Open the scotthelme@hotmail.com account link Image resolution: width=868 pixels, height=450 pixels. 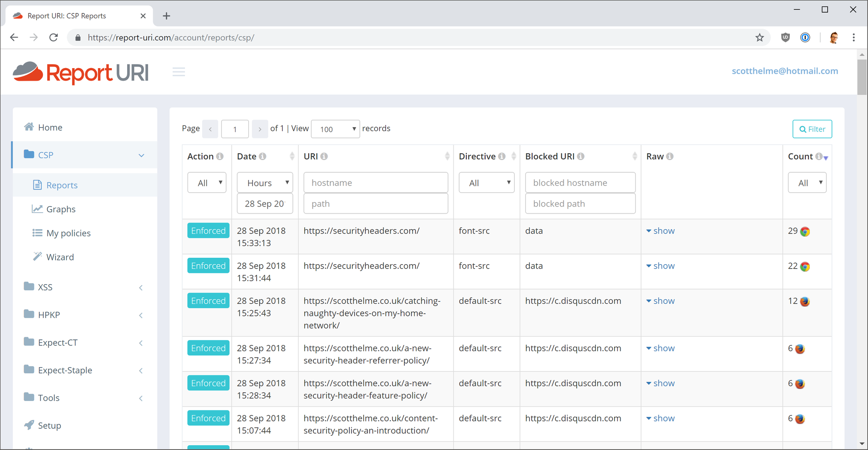785,71
